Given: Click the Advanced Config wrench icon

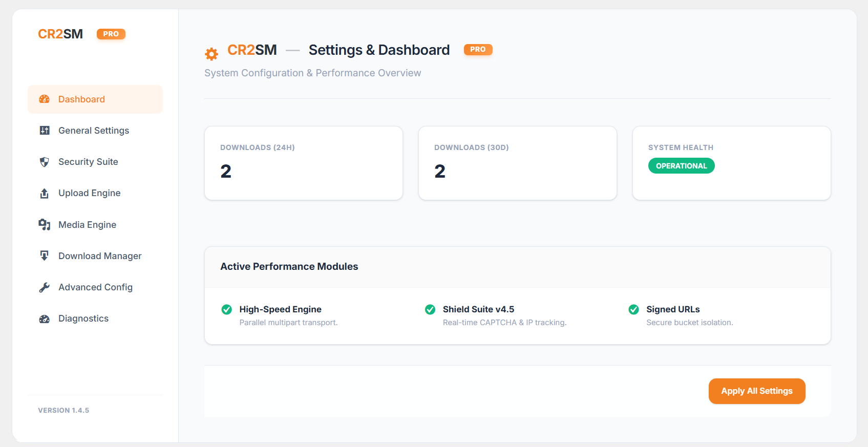Looking at the screenshot, I should pos(45,287).
